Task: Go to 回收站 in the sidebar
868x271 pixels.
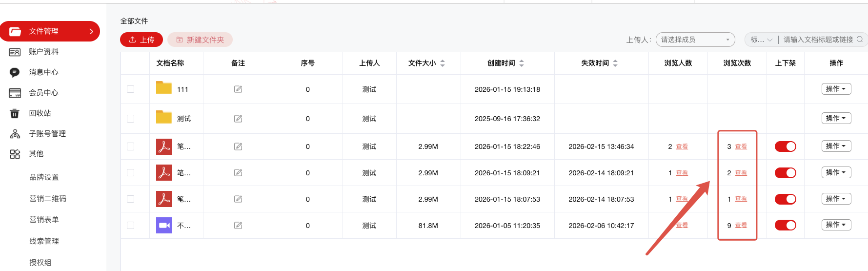Action: click(x=40, y=113)
